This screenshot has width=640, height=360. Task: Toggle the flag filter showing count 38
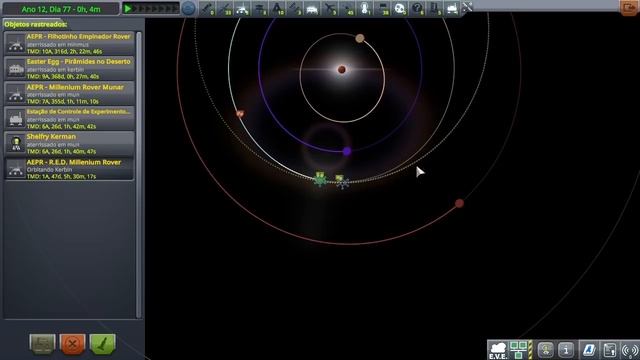pyautogui.click(x=382, y=8)
